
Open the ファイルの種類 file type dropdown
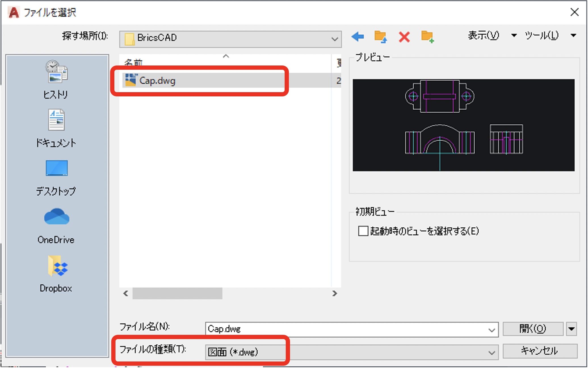click(491, 352)
